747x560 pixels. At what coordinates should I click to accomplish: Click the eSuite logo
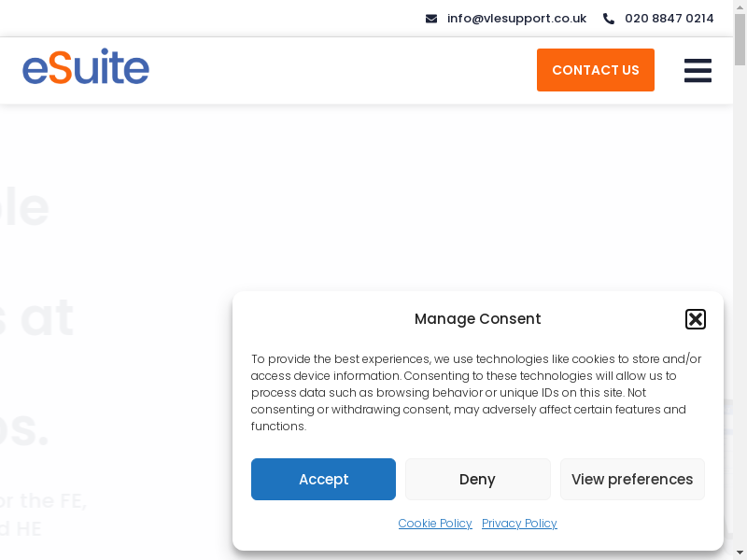pos(86,67)
